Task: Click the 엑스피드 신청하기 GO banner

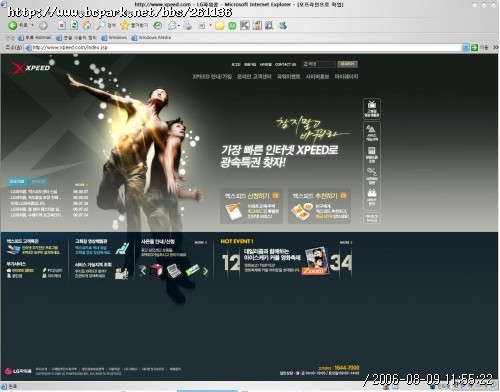Action: pos(251,206)
